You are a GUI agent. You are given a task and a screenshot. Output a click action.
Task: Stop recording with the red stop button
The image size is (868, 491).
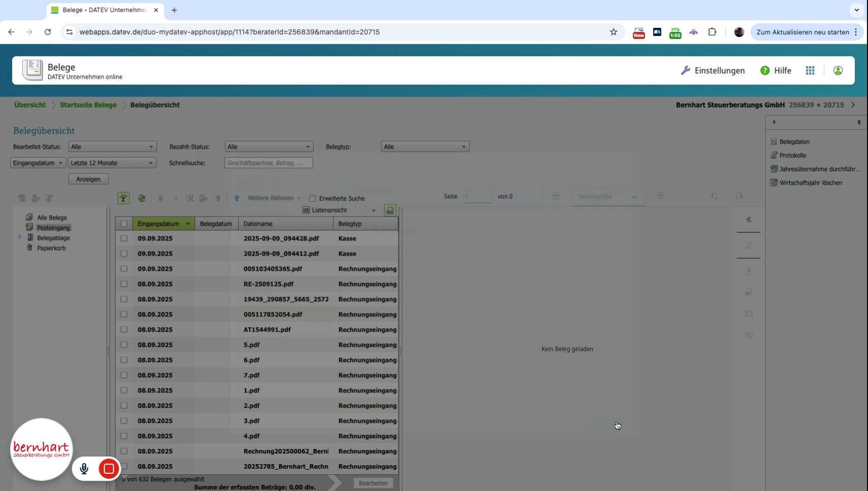pos(109,469)
